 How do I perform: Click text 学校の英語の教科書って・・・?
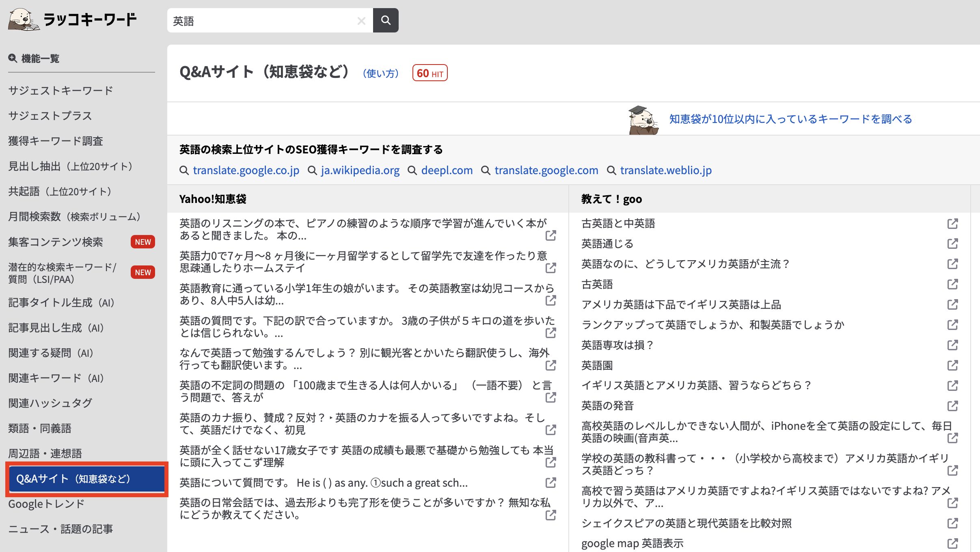coord(765,464)
